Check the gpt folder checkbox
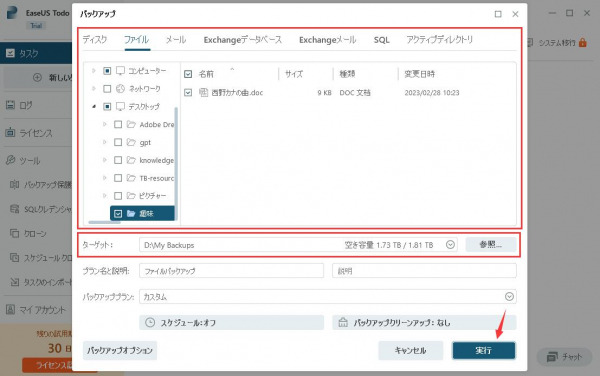Screen dimensions: 600x376 click(x=118, y=142)
